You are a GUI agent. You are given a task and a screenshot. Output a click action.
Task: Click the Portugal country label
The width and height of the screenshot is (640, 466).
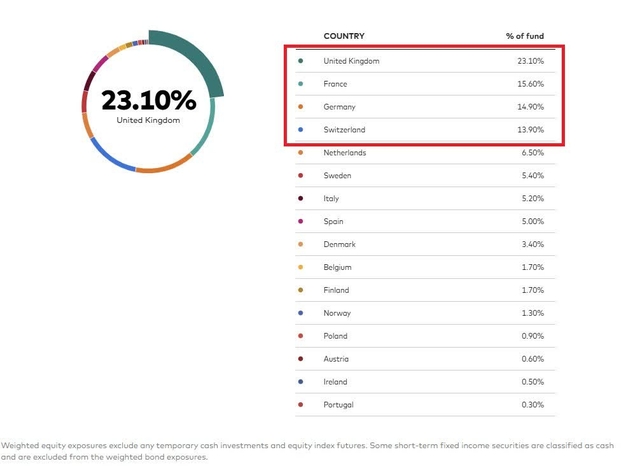pos(338,405)
